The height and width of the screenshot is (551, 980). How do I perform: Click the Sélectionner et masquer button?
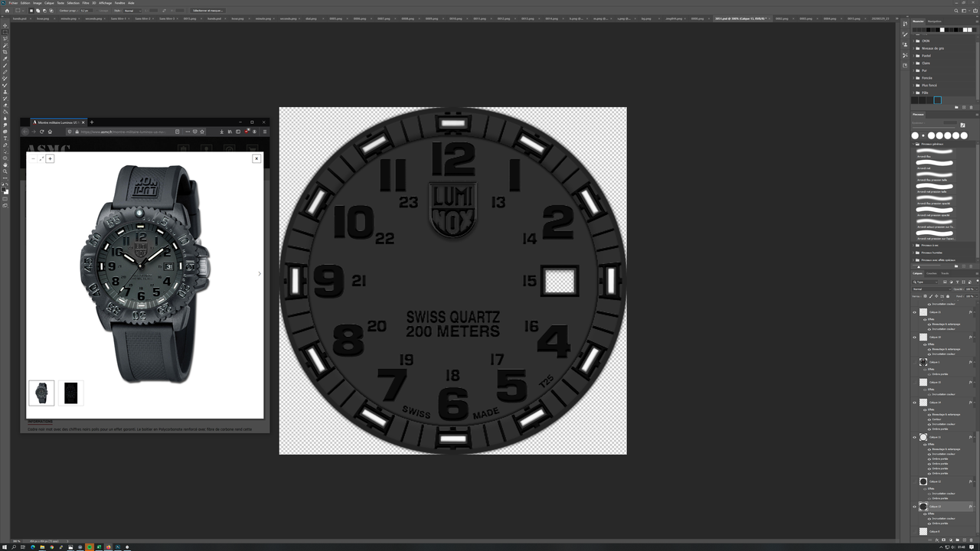click(x=208, y=11)
